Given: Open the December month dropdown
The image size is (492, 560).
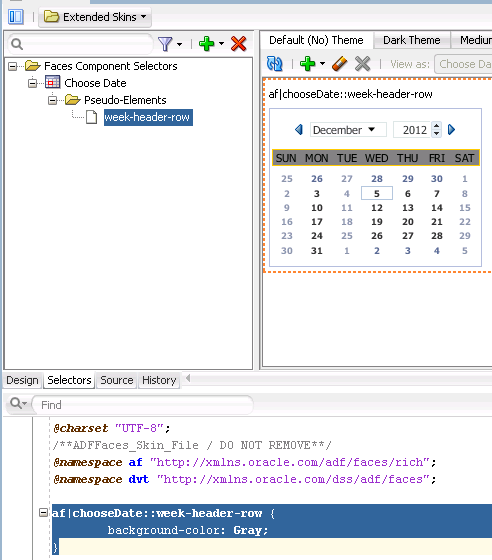Looking at the screenshot, I should (x=348, y=130).
